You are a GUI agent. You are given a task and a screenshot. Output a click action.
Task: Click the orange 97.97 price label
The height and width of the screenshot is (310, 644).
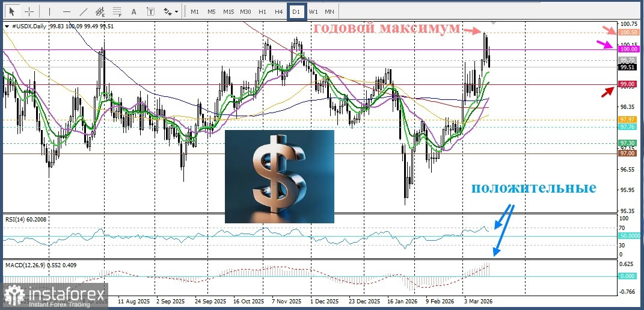tap(628, 119)
